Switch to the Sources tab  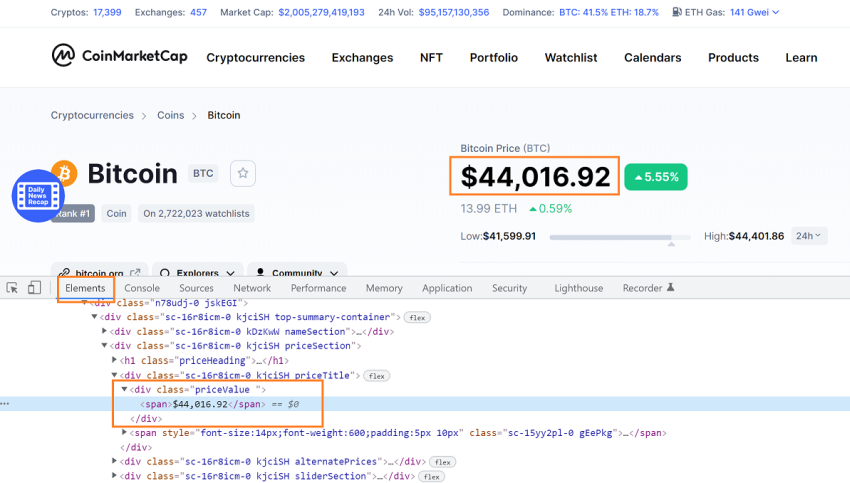pyautogui.click(x=196, y=288)
